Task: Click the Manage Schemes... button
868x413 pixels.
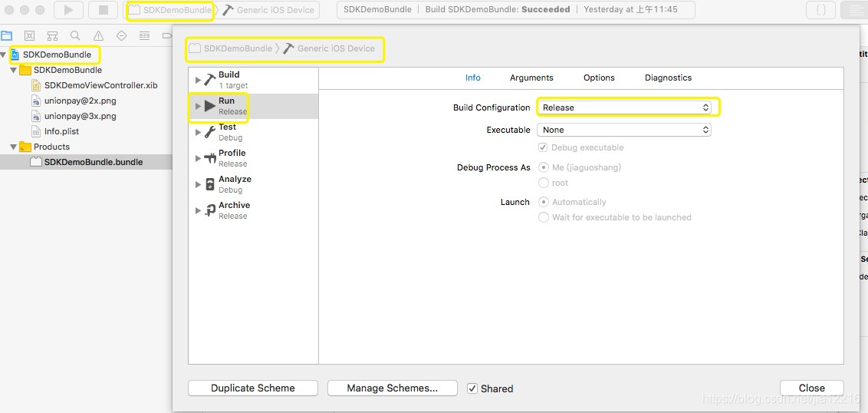Action: (x=393, y=388)
